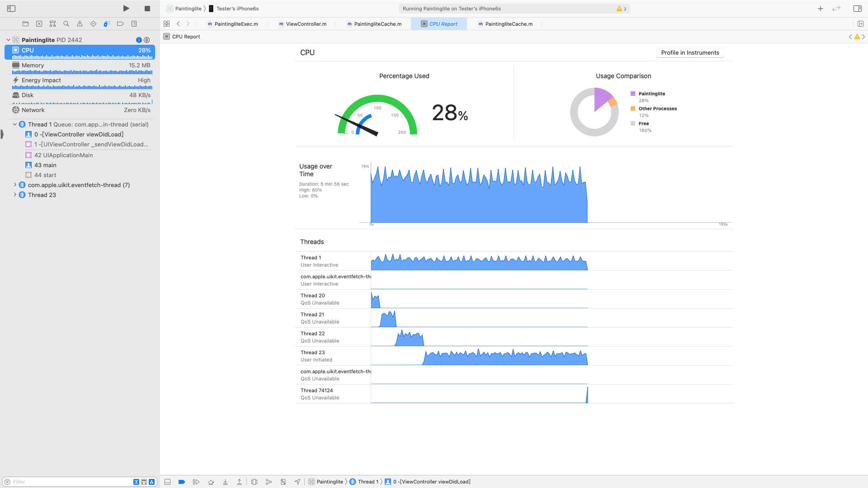This screenshot has height=488, width=868.
Task: Open the Find navigator magnifier icon
Action: click(x=66, y=24)
